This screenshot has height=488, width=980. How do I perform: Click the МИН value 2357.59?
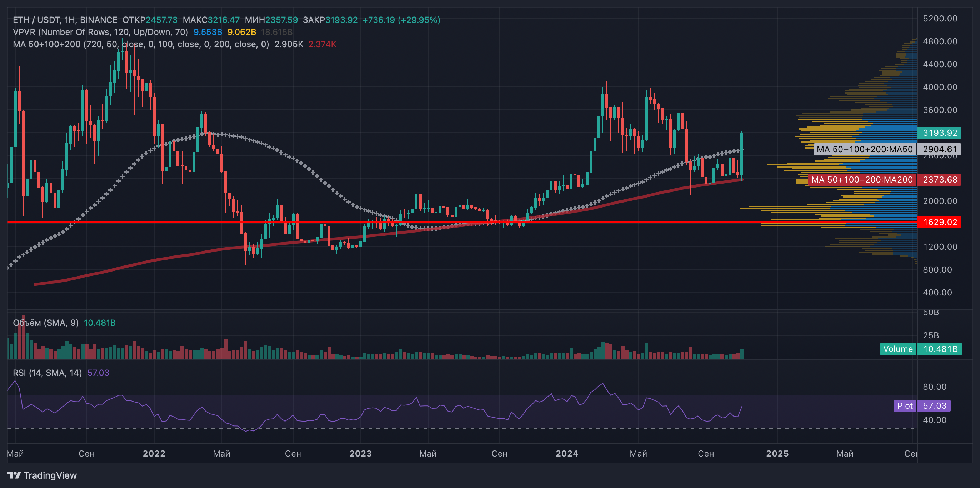[x=281, y=20]
